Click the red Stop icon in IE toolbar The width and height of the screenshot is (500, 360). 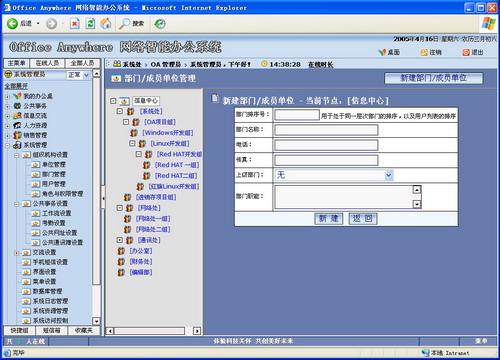coord(75,24)
